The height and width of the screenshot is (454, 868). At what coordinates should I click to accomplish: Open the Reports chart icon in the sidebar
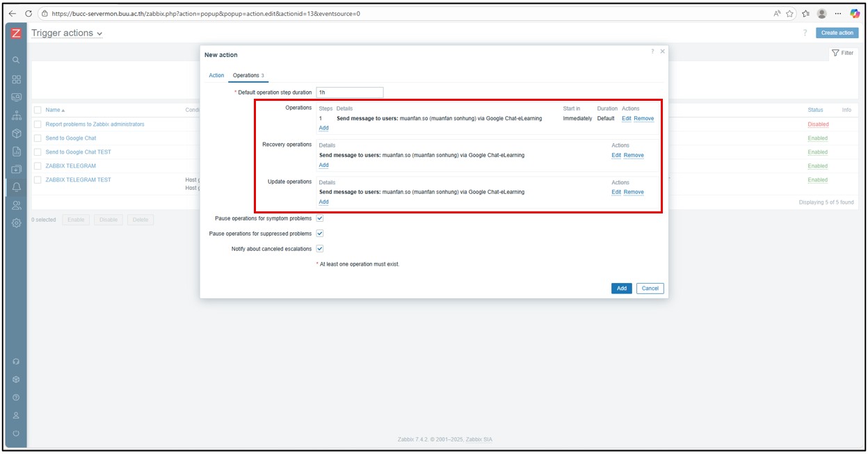pos(17,152)
